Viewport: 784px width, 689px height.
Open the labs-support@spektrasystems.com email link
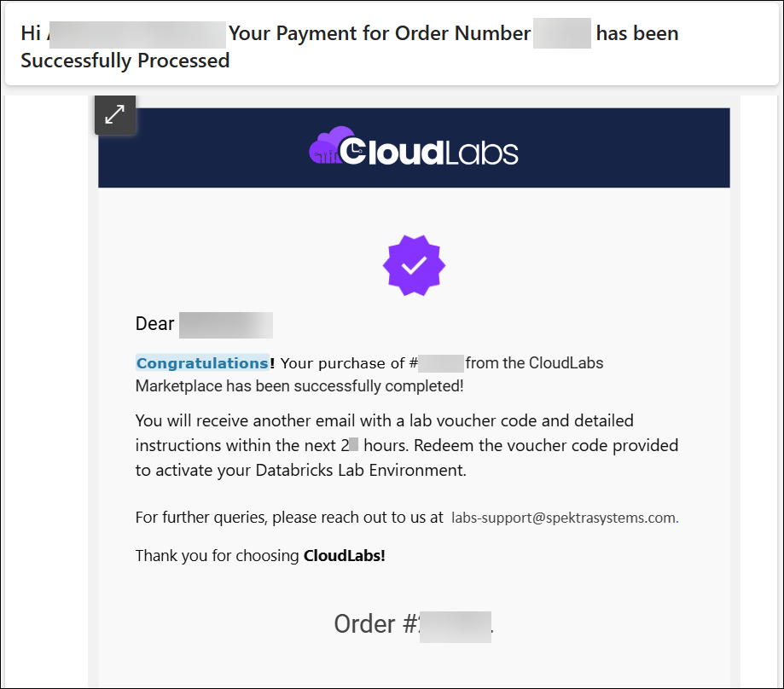pyautogui.click(x=564, y=518)
